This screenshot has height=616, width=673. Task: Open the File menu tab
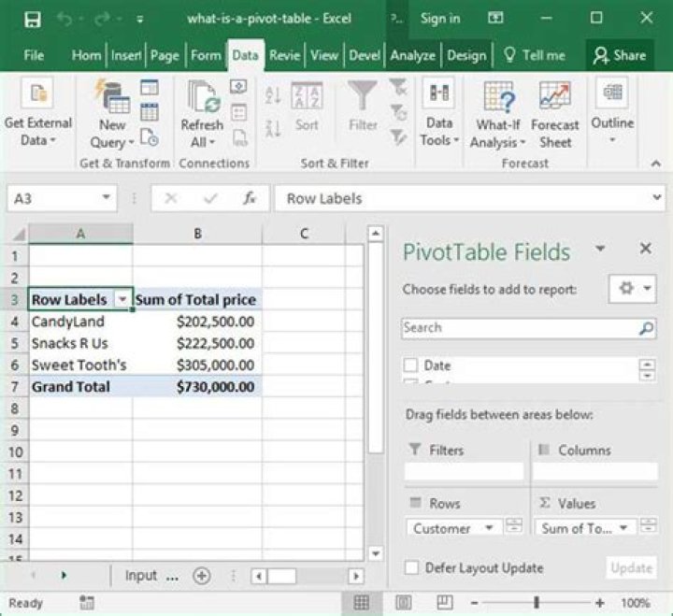[34, 55]
